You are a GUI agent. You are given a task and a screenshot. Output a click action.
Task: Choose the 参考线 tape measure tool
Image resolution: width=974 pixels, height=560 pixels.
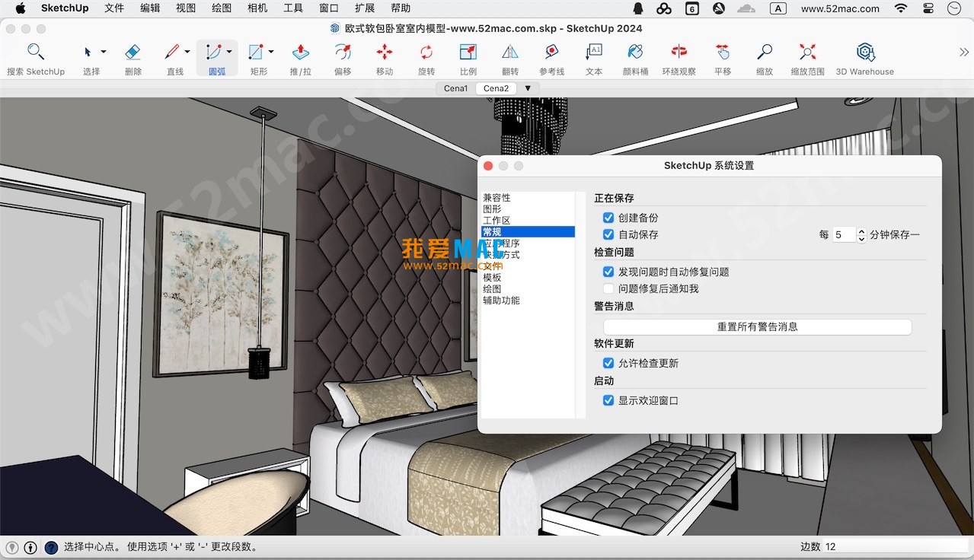tap(551, 52)
